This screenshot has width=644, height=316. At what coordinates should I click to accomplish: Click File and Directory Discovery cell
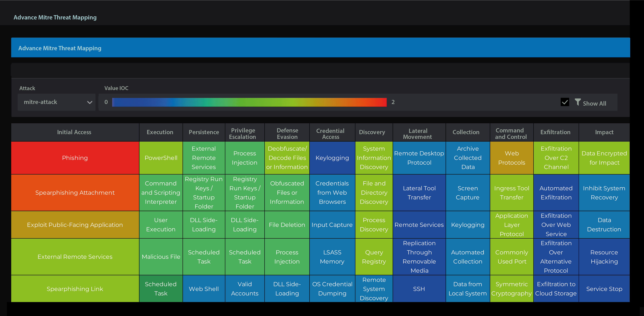374,193
